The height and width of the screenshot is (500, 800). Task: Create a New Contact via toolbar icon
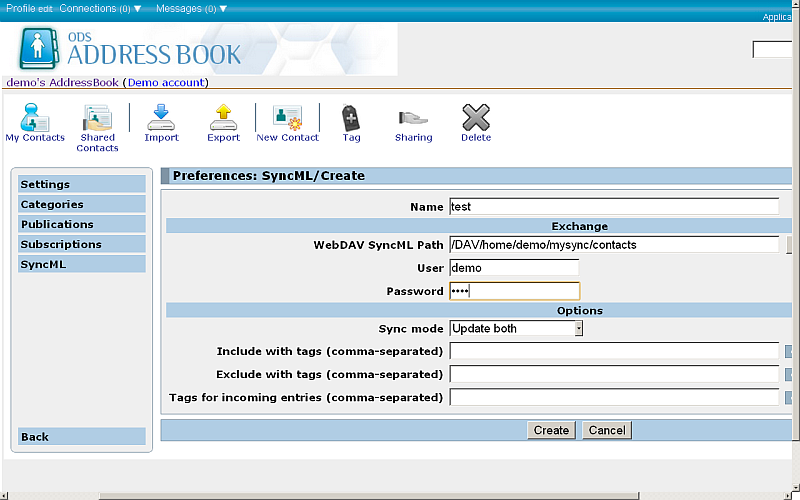coord(287,118)
